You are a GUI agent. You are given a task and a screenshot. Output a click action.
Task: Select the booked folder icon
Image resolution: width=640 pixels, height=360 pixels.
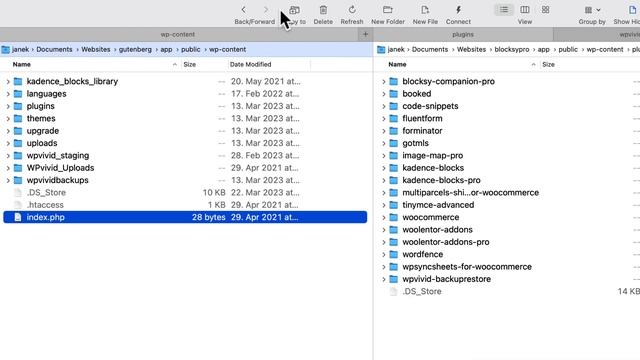coord(393,94)
